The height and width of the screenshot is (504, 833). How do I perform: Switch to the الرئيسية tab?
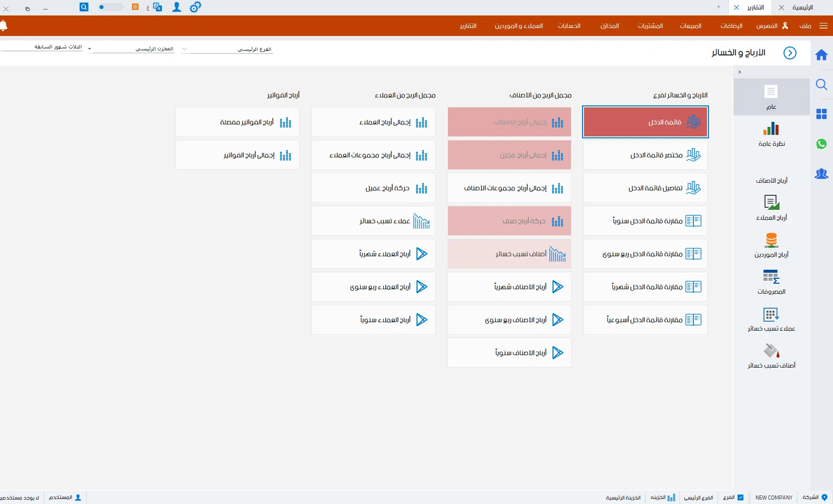click(802, 7)
